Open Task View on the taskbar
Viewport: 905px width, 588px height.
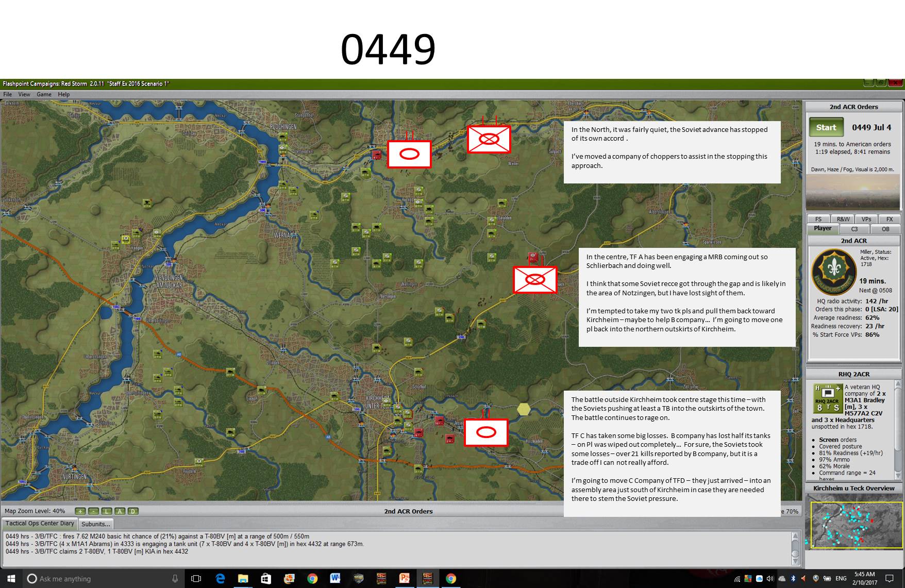pyautogui.click(x=196, y=579)
